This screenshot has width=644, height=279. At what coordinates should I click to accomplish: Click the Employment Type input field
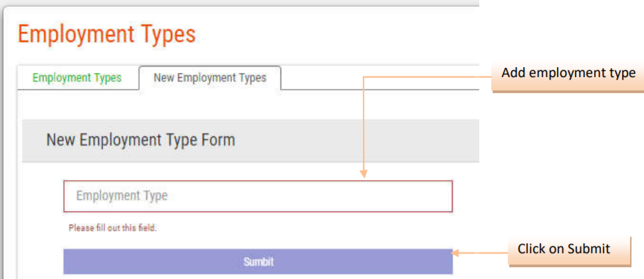coord(258,196)
